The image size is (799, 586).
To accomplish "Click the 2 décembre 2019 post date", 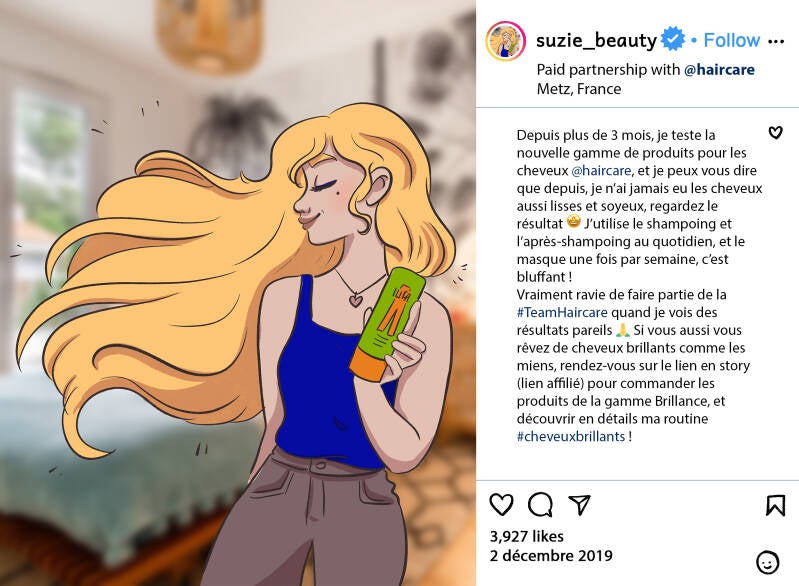I will (551, 555).
